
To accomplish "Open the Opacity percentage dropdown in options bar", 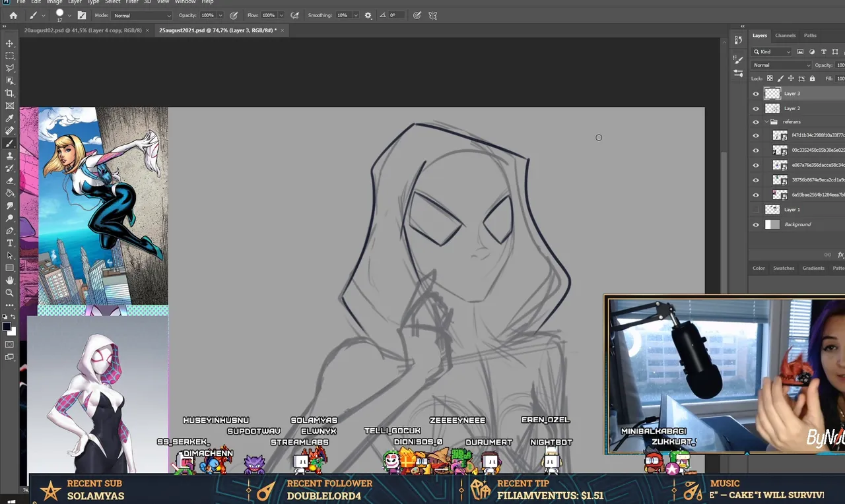I will (220, 15).
